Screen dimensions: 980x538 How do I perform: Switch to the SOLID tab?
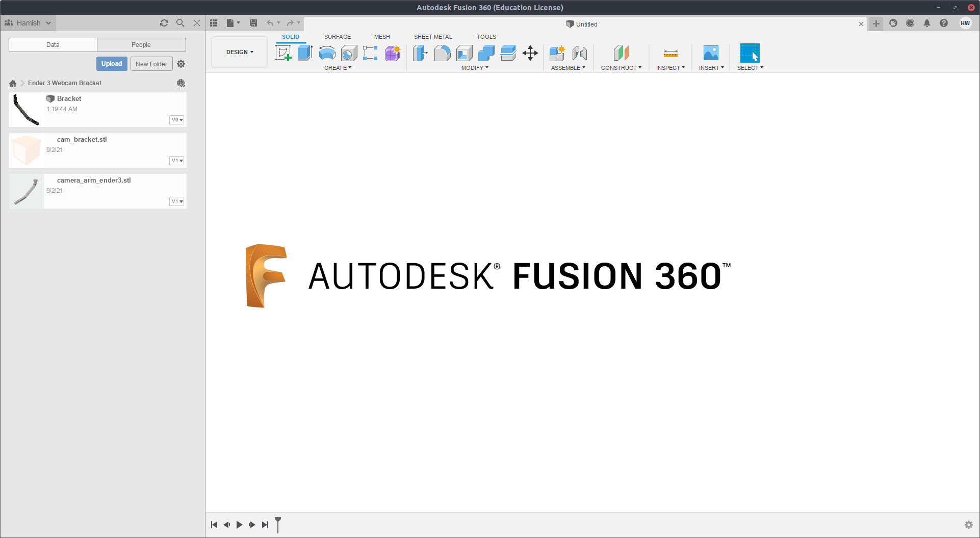(291, 37)
